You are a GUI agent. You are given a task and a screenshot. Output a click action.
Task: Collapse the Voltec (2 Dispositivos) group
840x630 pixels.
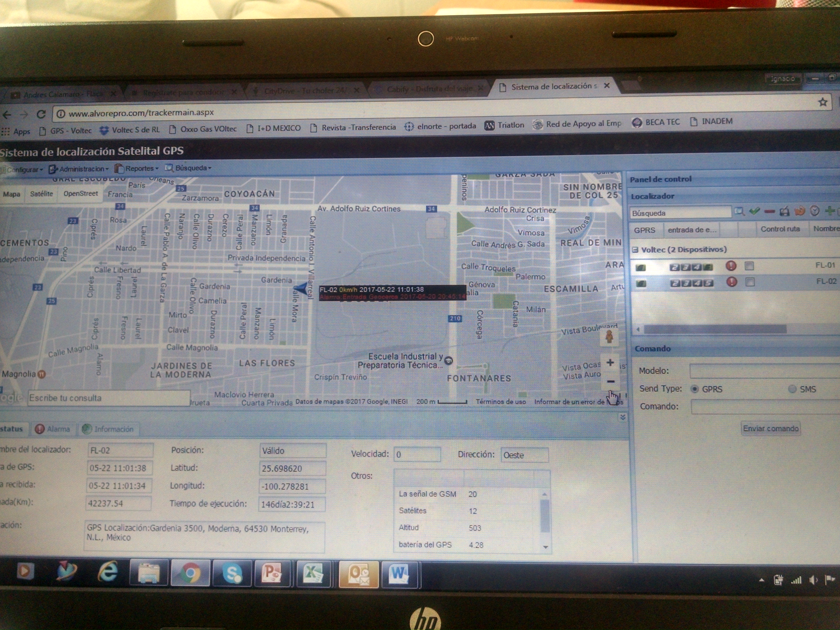click(x=635, y=250)
